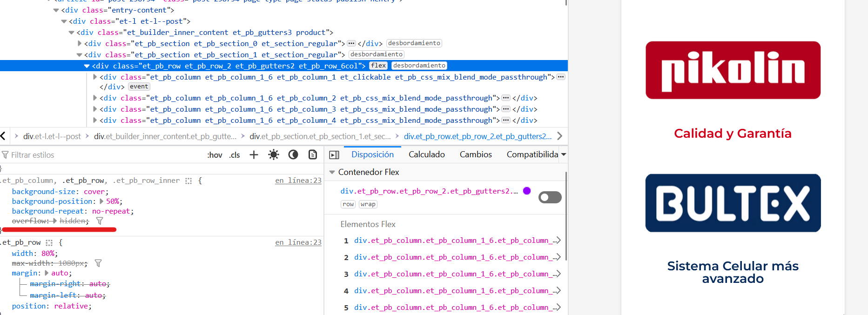Image resolution: width=868 pixels, height=315 pixels.
Task: Open 'en línea:23' source for .et_pb_column rule
Action: [x=298, y=181]
